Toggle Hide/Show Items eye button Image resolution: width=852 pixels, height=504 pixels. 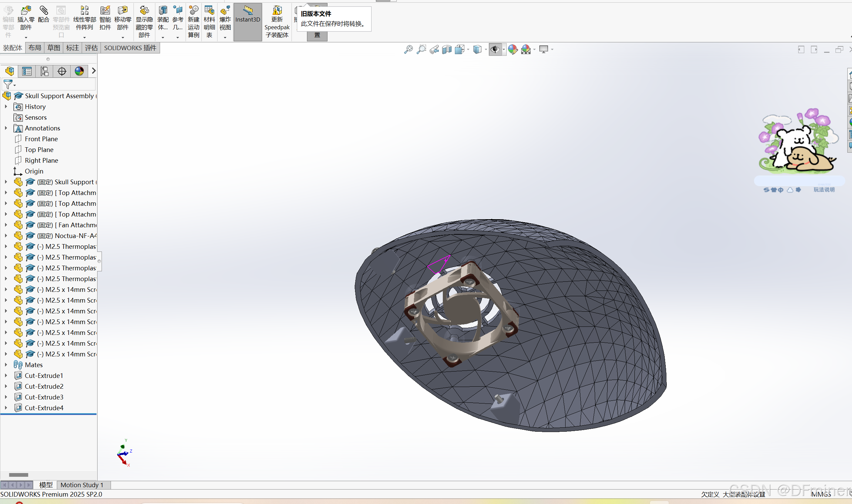tap(495, 49)
